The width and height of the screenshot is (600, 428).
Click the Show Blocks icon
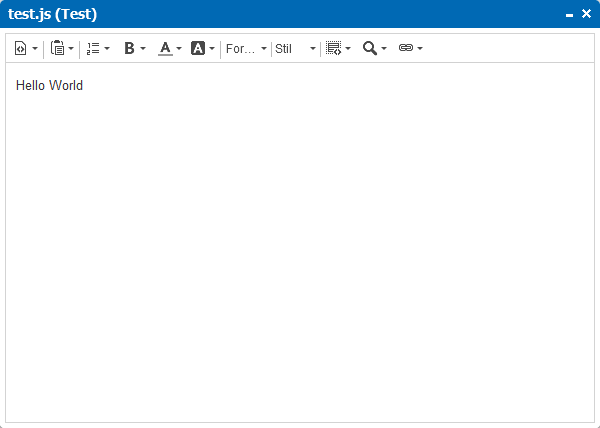(333, 48)
